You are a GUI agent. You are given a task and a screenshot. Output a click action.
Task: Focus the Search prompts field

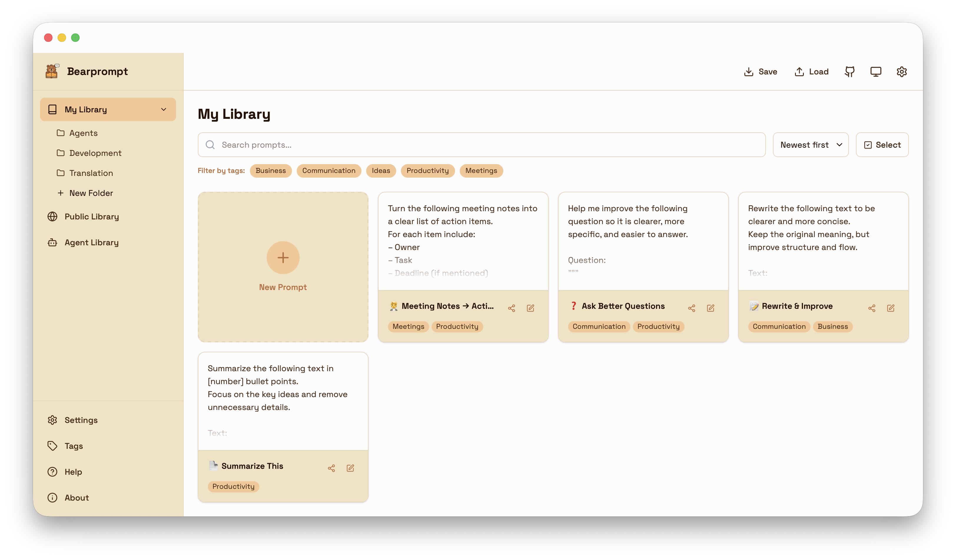(x=486, y=145)
